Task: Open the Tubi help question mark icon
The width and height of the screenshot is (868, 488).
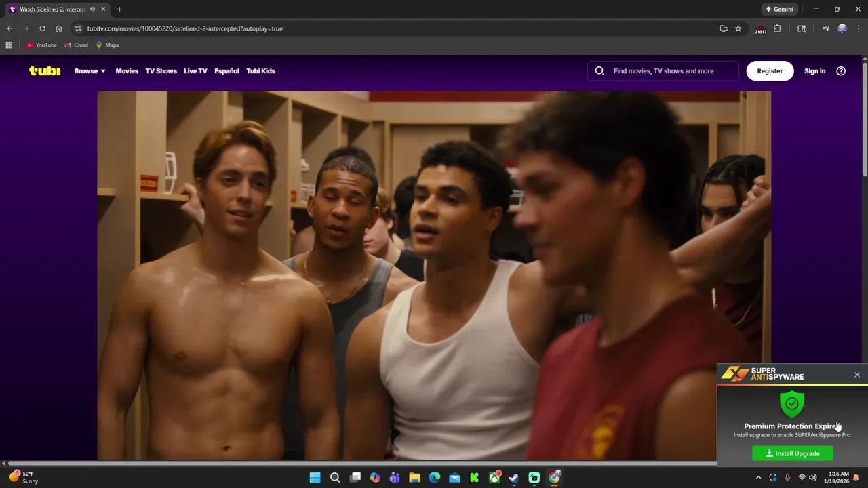Action: click(x=841, y=70)
